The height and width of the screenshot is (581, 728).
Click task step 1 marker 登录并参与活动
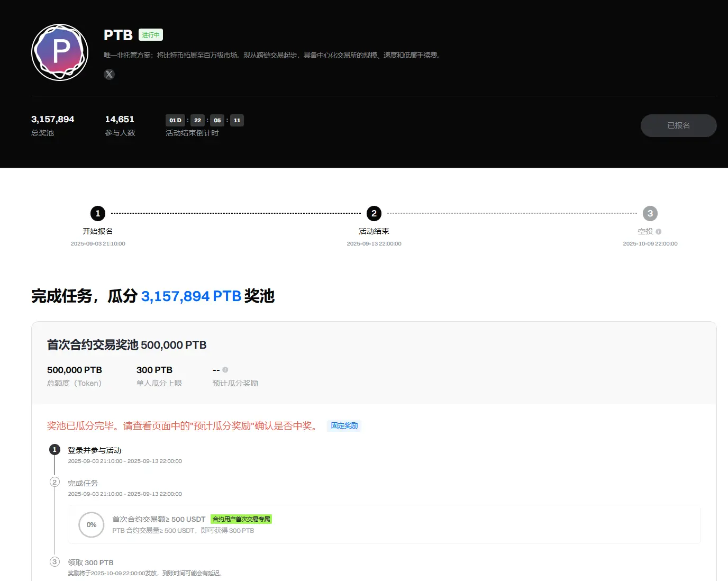[54, 450]
